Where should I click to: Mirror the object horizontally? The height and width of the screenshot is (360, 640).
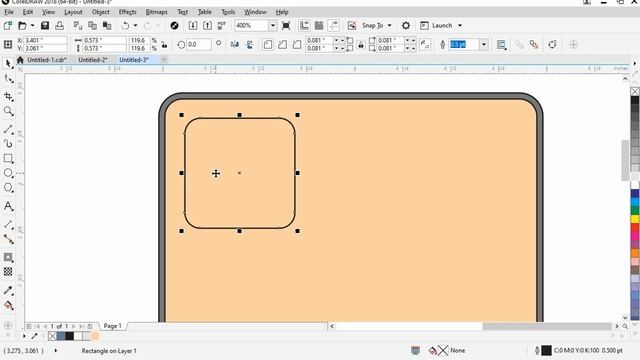[x=235, y=44]
